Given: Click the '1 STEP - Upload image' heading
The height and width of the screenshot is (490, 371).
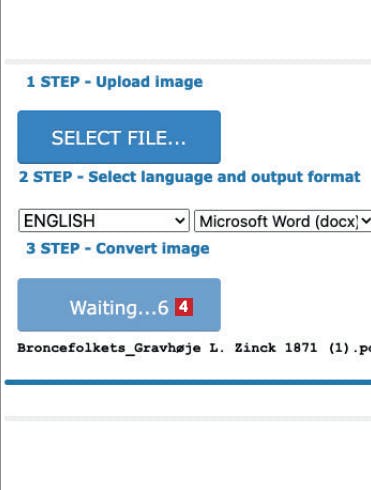Looking at the screenshot, I should pyautogui.click(x=114, y=82).
